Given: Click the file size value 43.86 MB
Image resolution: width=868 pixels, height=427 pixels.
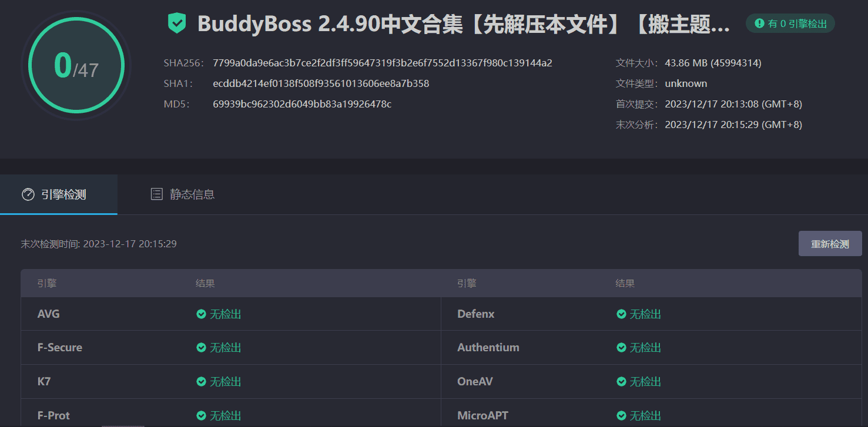Looking at the screenshot, I should (713, 63).
